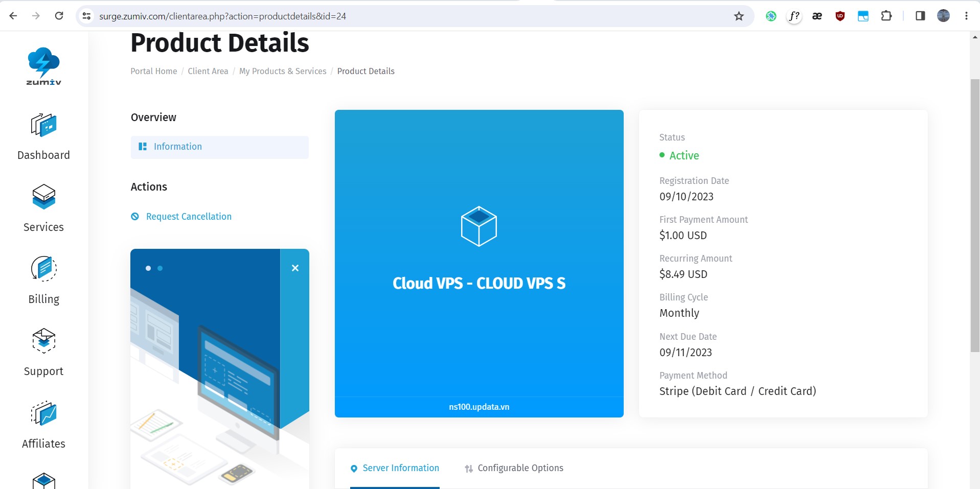Click the $8.49 USD recurring amount
This screenshot has width=980, height=489.
[x=683, y=274]
